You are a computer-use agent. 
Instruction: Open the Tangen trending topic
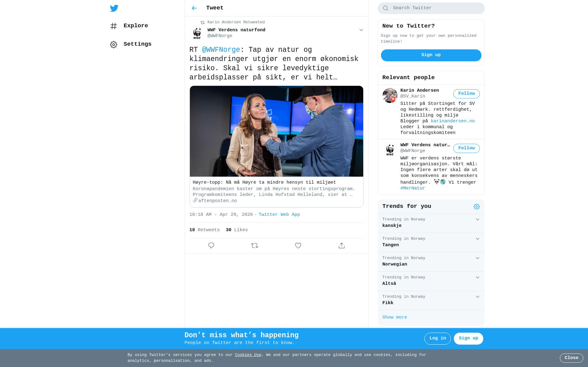pyautogui.click(x=431, y=243)
